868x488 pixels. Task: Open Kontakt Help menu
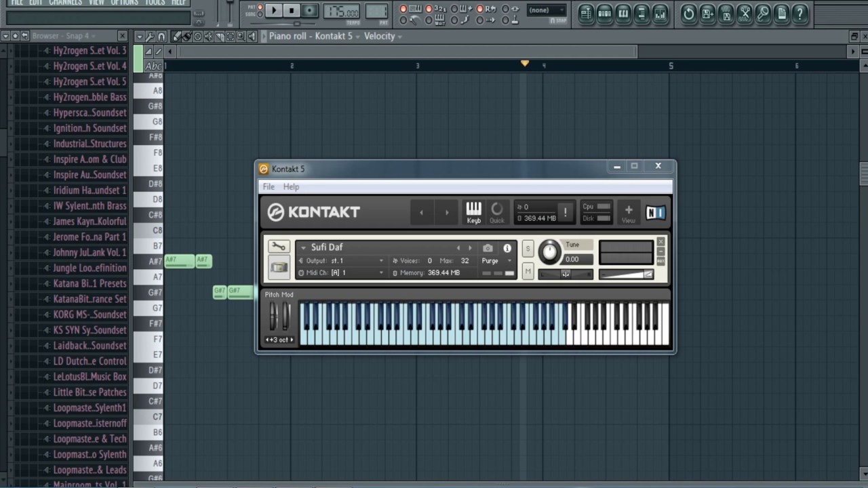(x=291, y=186)
